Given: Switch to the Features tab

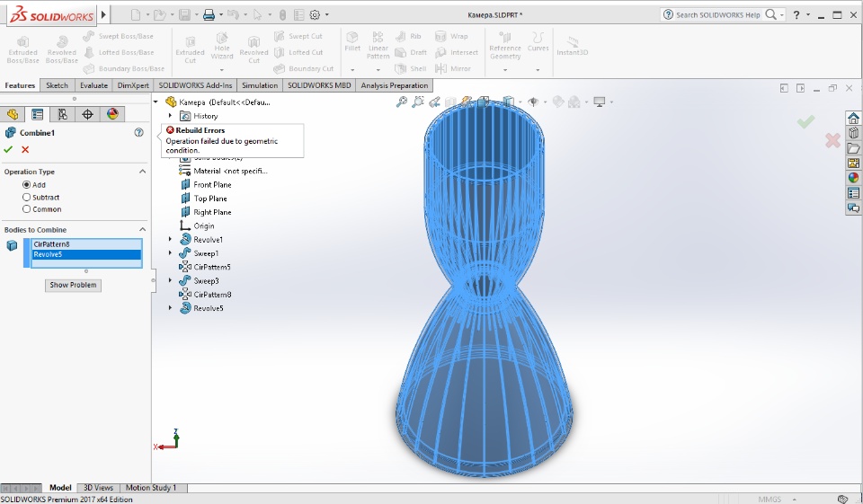Looking at the screenshot, I should (x=20, y=85).
